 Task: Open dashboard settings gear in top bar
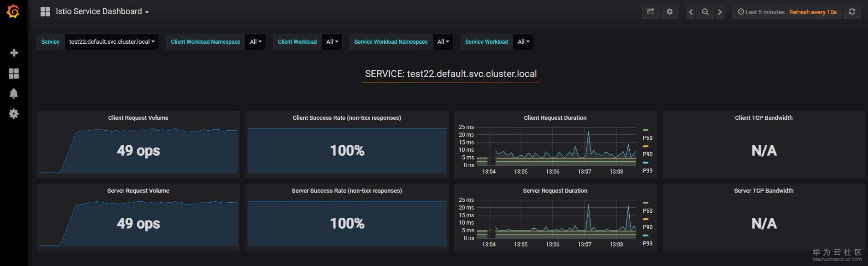669,12
